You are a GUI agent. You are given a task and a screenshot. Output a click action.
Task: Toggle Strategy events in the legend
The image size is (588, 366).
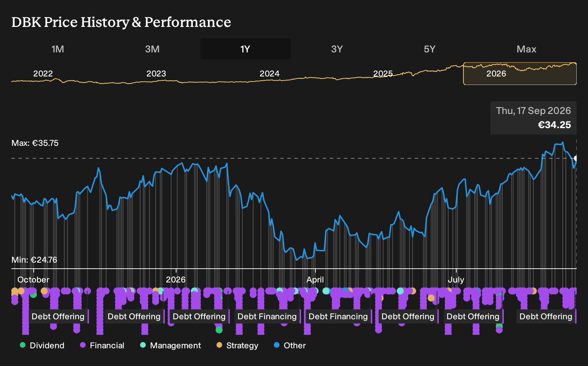tap(237, 345)
